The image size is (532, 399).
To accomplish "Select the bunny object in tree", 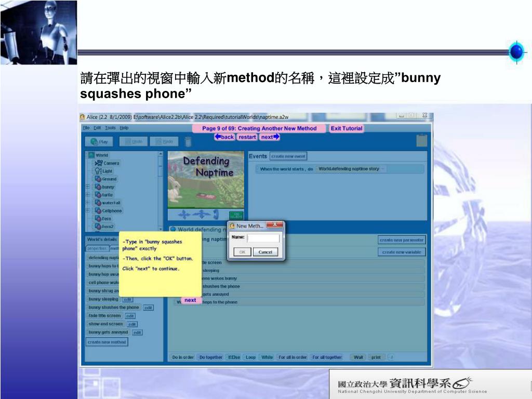I will (x=105, y=187).
